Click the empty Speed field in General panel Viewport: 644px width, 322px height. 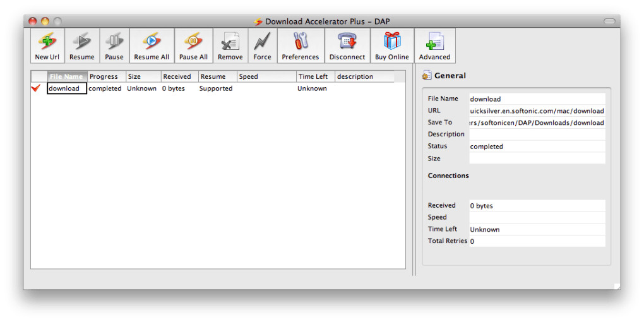tap(537, 217)
